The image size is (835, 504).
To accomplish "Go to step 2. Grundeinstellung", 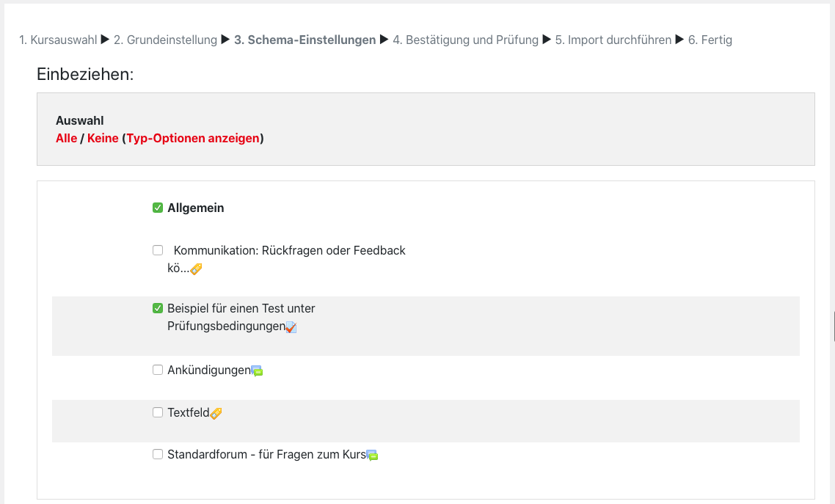I will [165, 40].
